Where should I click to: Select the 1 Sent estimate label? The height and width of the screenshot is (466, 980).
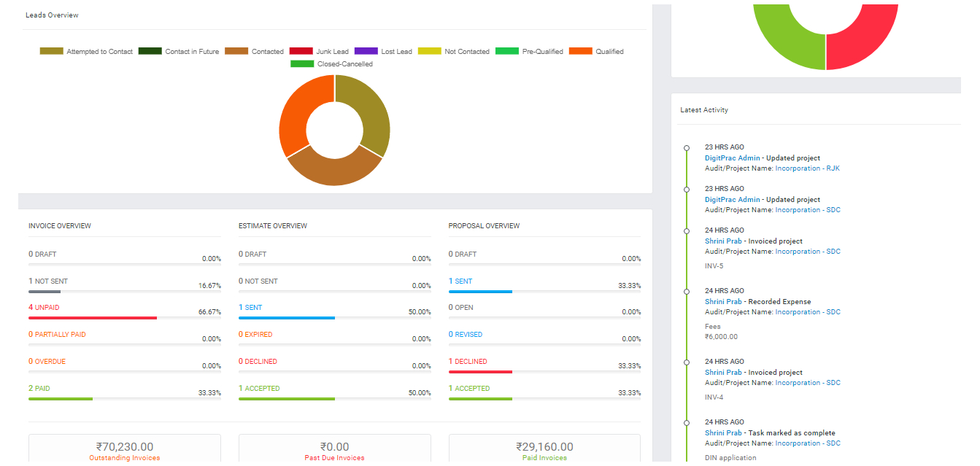tap(250, 308)
